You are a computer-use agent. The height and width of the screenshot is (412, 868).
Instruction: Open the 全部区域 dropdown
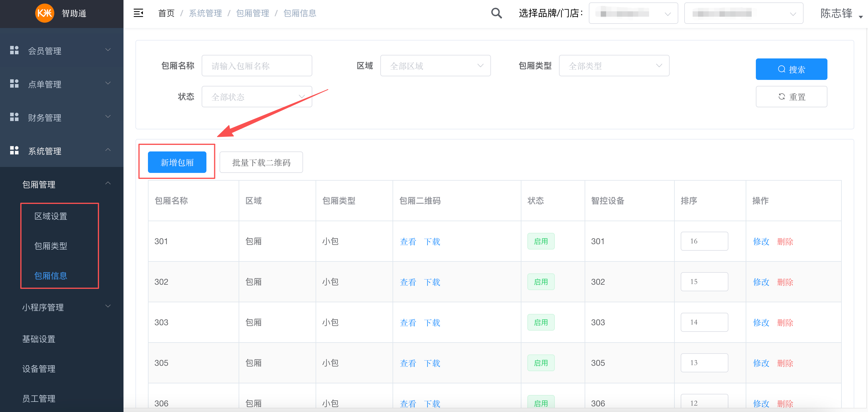(x=435, y=66)
